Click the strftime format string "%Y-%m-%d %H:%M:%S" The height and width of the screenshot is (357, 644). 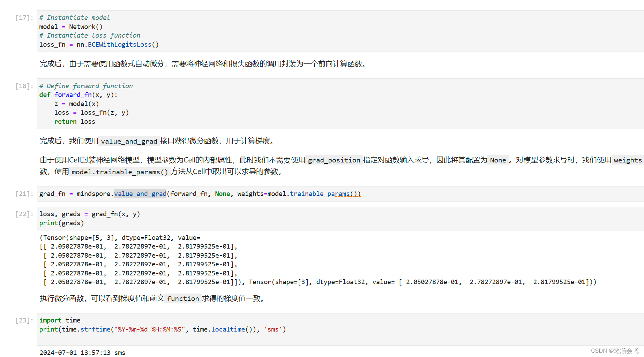click(x=149, y=329)
